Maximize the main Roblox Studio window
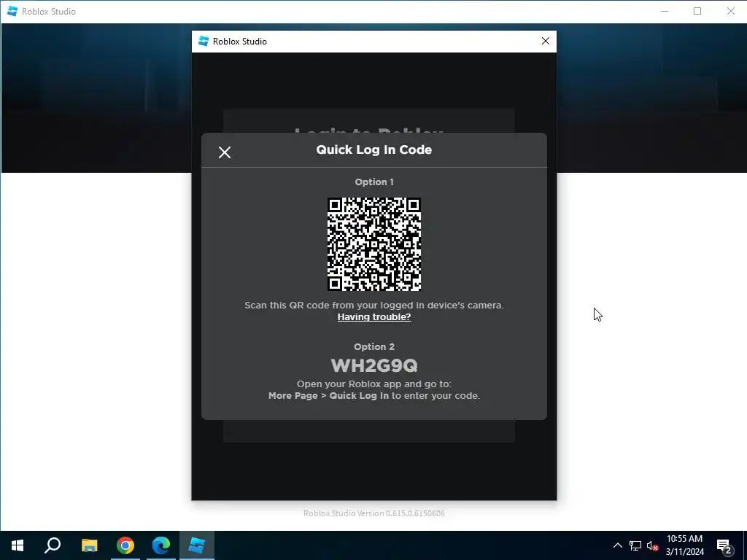This screenshot has height=560, width=747. (x=697, y=12)
